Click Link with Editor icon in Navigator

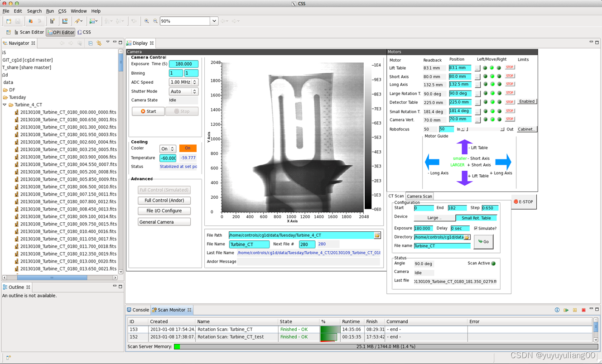99,43
